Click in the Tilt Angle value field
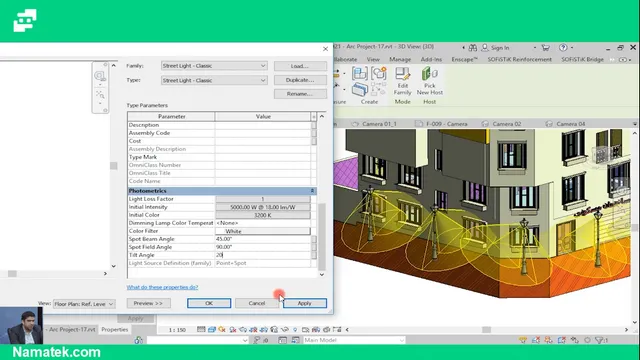The width and height of the screenshot is (640, 360). pyautogui.click(x=263, y=255)
